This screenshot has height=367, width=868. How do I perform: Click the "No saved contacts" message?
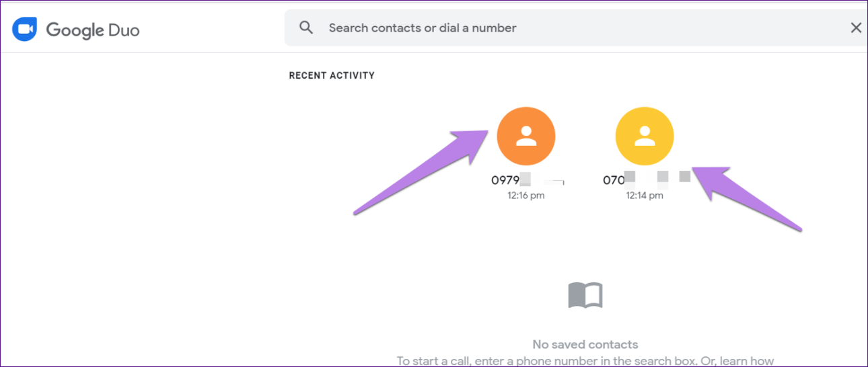click(585, 344)
